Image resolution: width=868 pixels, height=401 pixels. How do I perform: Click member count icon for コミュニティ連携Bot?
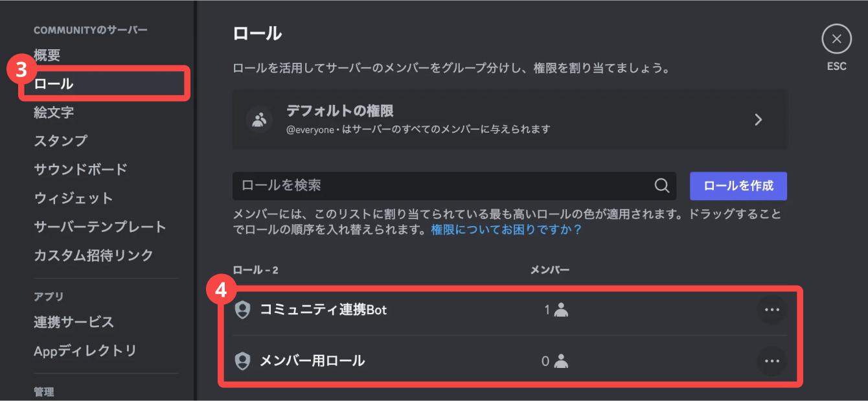point(561,310)
